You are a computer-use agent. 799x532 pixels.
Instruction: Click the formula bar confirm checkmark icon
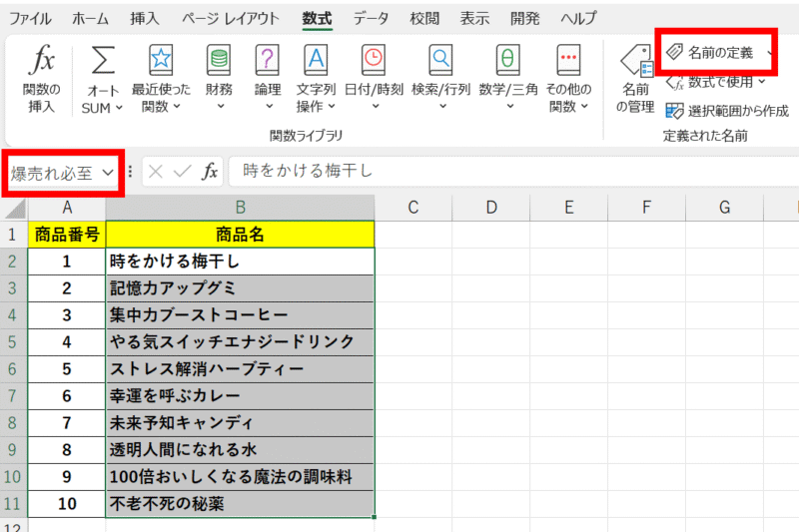pyautogui.click(x=182, y=172)
